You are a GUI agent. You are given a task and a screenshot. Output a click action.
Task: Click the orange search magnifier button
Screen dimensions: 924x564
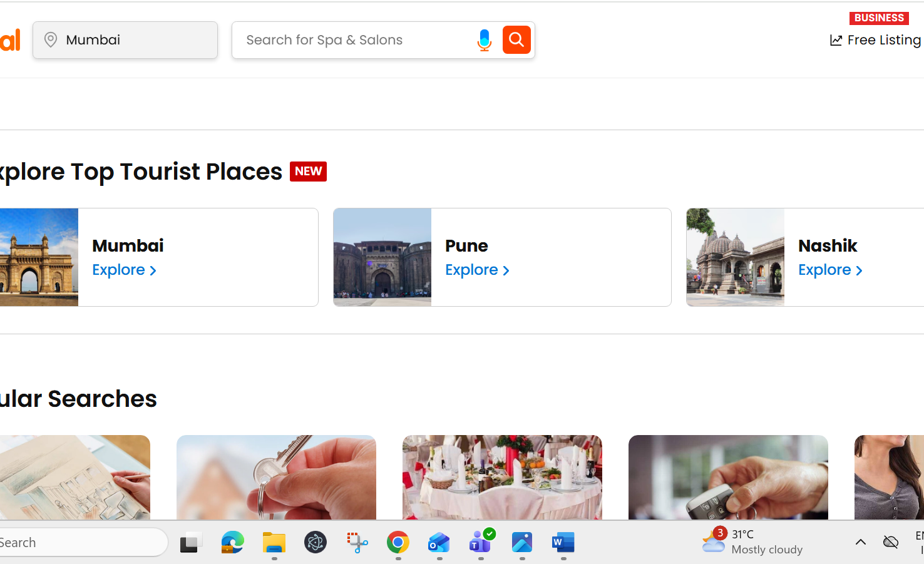[x=516, y=39]
